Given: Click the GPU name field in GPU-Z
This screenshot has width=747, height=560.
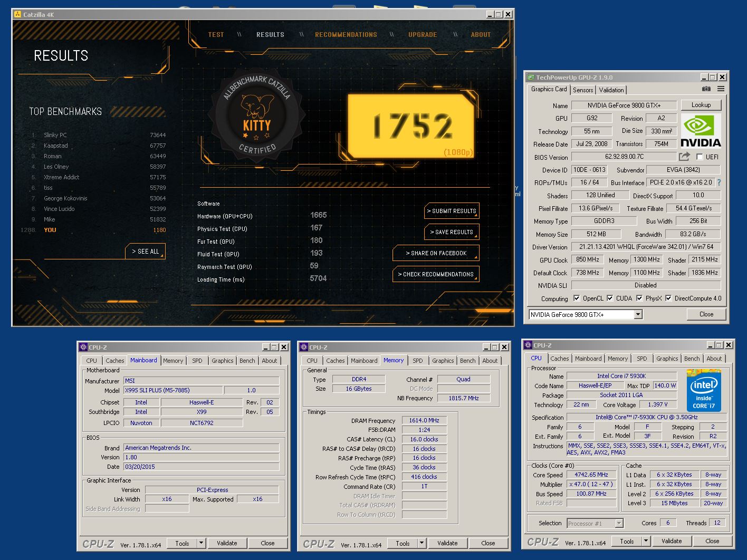Looking at the screenshot, I should point(624,105).
